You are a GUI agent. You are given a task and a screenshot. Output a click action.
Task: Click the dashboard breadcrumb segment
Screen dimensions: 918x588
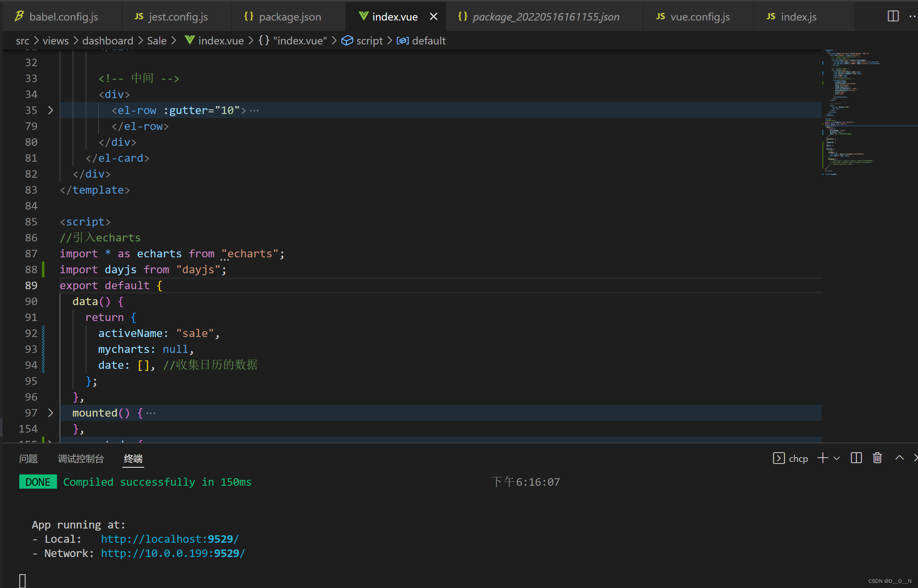click(x=107, y=41)
